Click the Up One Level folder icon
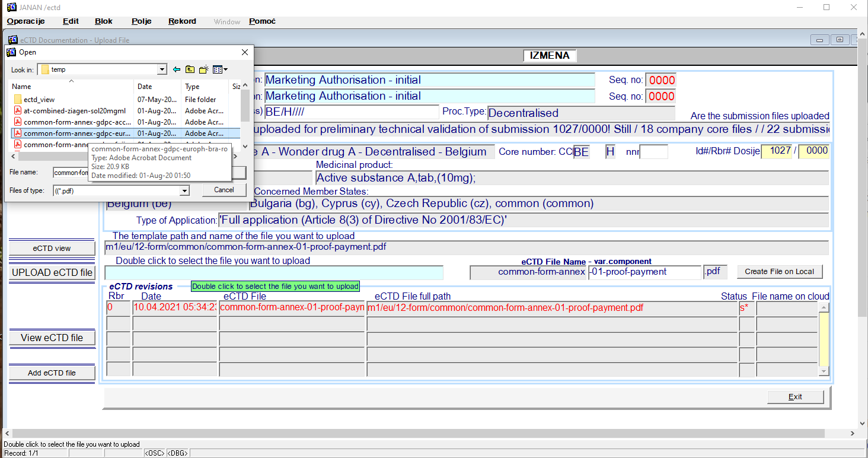 [x=190, y=70]
